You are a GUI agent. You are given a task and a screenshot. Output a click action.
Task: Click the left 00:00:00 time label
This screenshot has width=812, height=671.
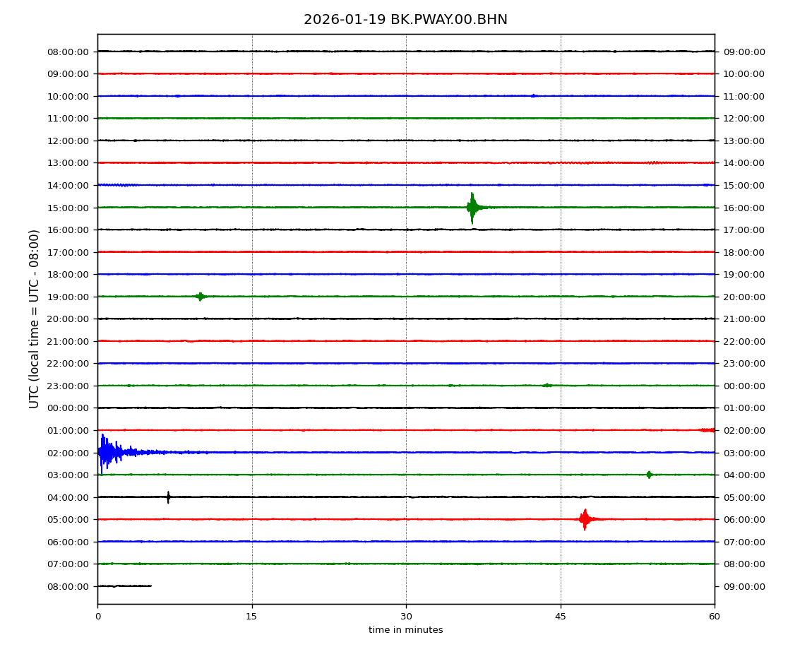(x=69, y=408)
